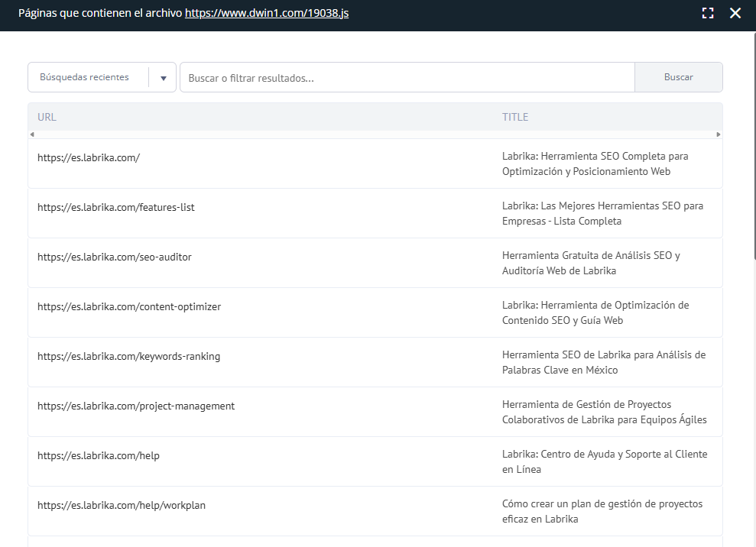Select URL https://es.labrika.com/project-management
The image size is (756, 547).
(136, 406)
